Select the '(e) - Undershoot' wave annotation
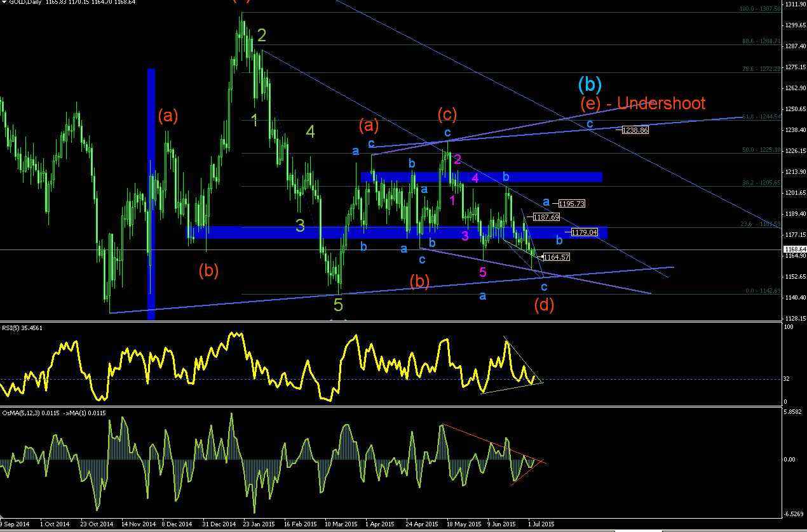This screenshot has width=807, height=532. pyautogui.click(x=643, y=103)
